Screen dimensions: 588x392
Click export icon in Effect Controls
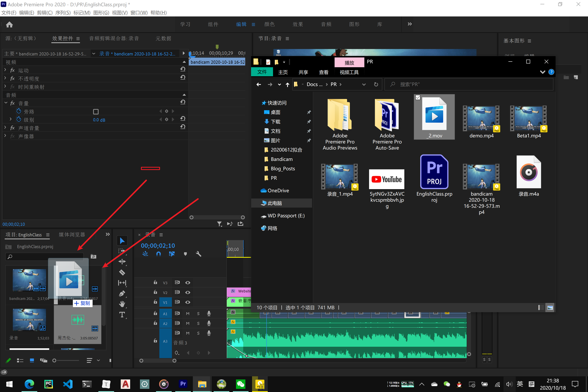click(240, 224)
